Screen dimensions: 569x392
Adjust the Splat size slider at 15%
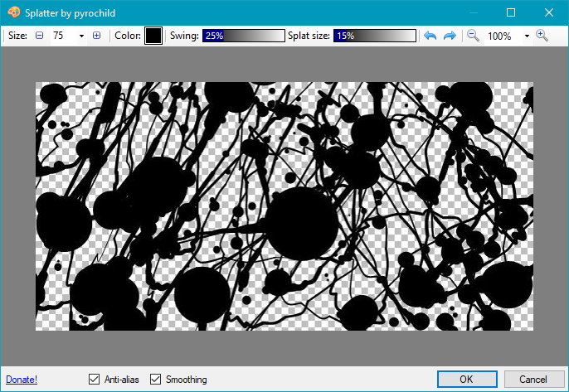(x=375, y=36)
